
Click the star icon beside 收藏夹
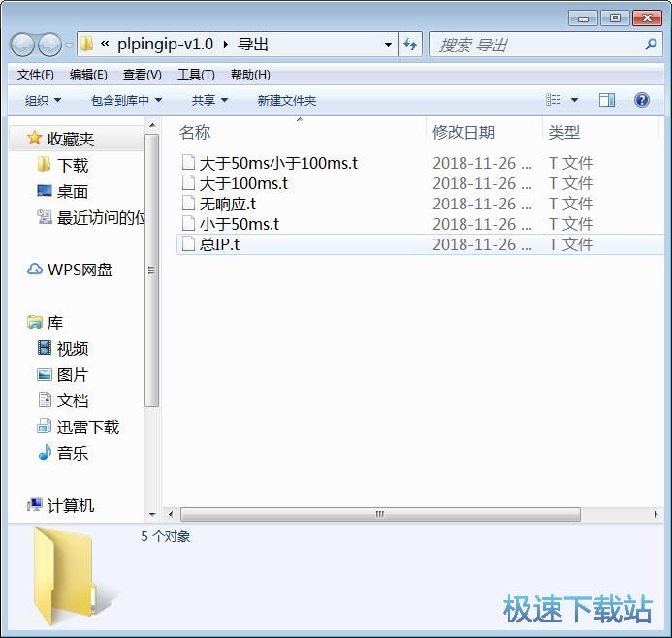(x=34, y=138)
